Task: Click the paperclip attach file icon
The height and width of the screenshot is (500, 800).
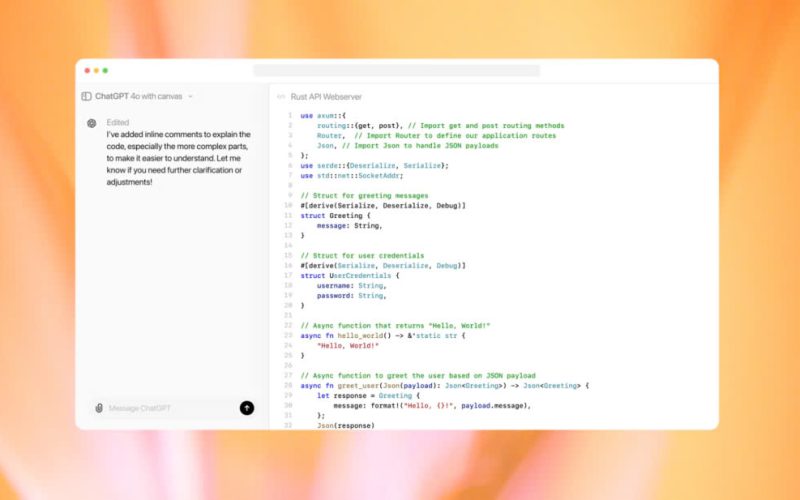Action: click(99, 408)
